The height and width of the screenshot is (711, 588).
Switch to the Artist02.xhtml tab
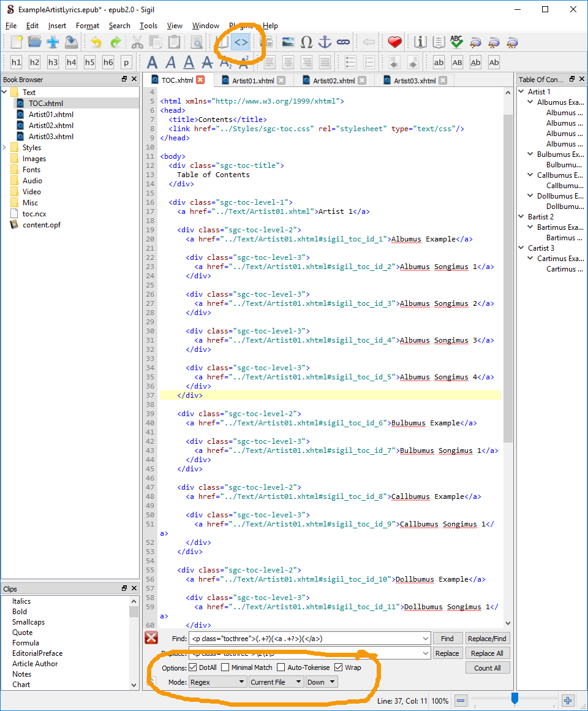tap(334, 80)
